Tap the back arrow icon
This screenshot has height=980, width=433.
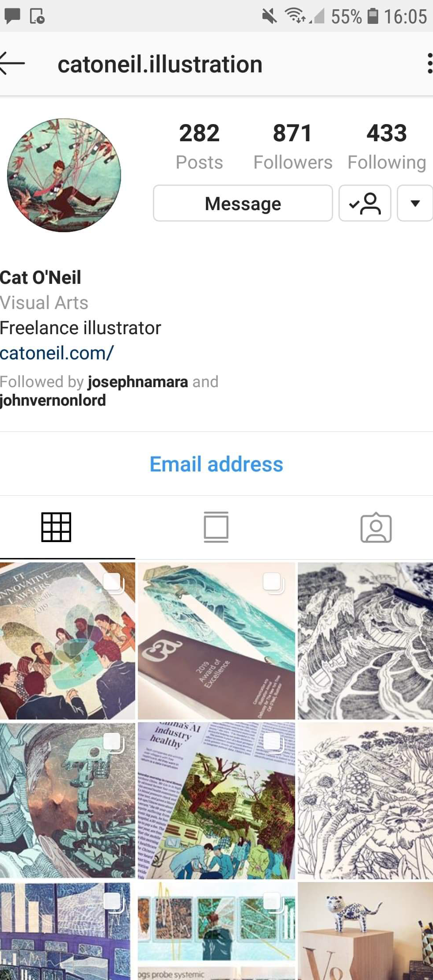12,64
